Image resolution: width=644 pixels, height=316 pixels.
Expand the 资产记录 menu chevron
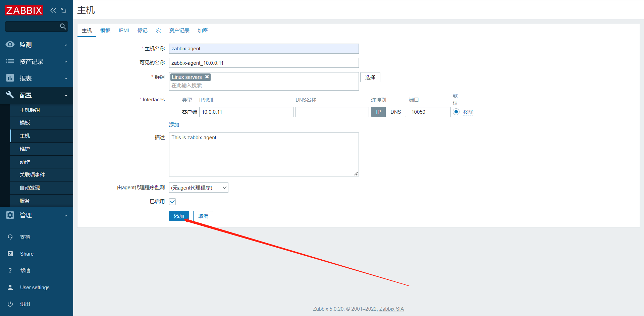pos(66,62)
